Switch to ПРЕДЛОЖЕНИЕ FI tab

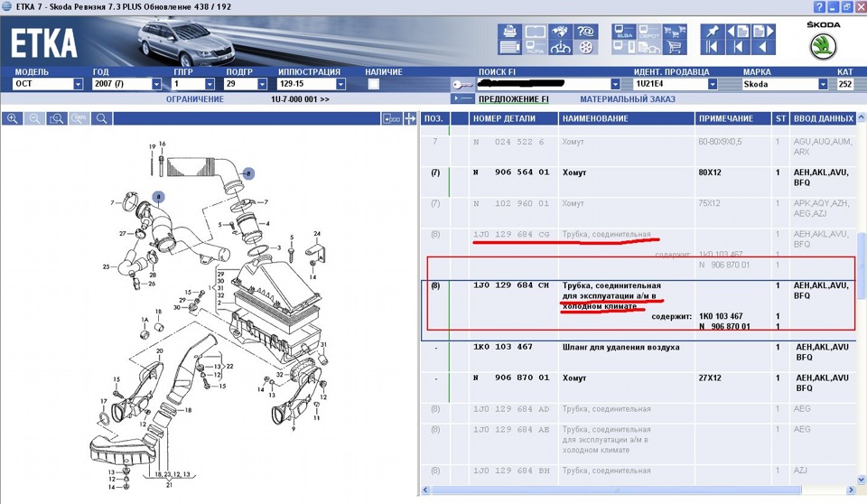coord(514,99)
